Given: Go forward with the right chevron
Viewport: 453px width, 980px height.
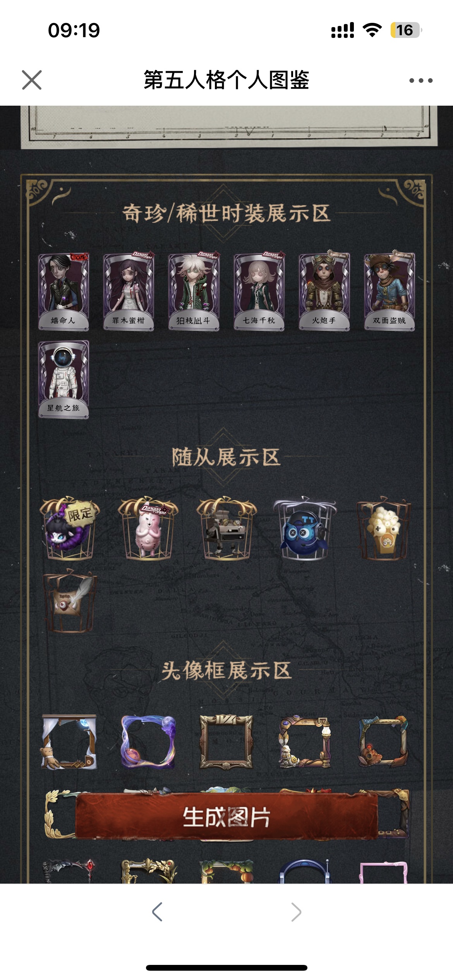Looking at the screenshot, I should tap(296, 912).
